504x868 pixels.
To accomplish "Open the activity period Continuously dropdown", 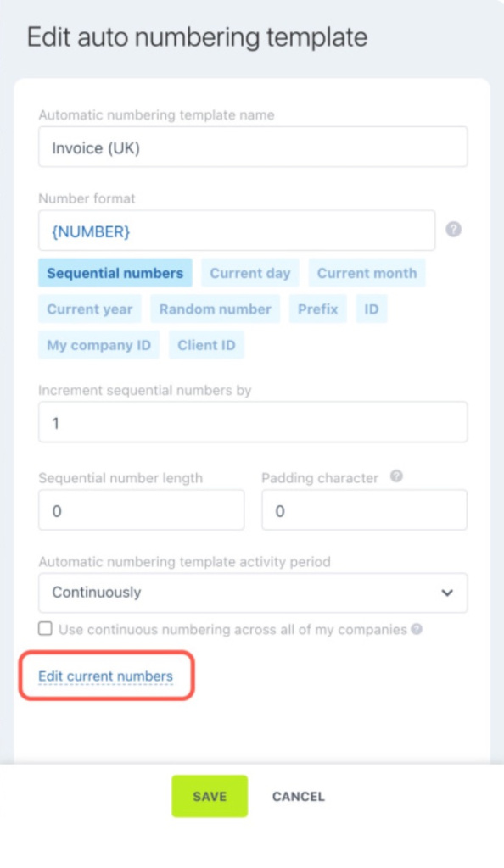I will pos(253,593).
